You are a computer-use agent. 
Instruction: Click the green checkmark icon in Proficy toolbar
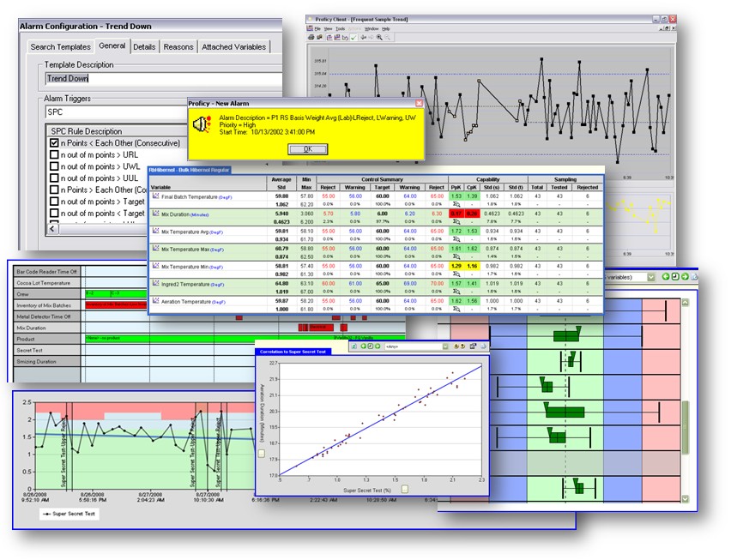pyautogui.click(x=353, y=37)
